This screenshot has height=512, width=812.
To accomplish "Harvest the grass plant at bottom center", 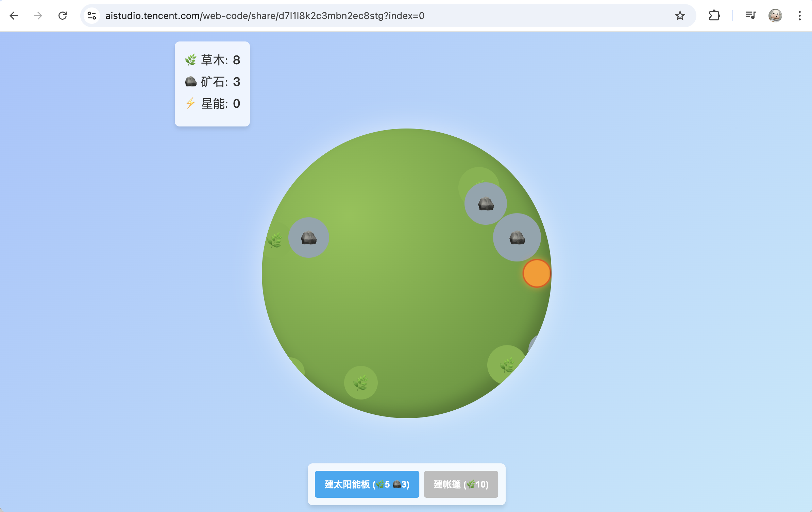I will click(x=360, y=382).
